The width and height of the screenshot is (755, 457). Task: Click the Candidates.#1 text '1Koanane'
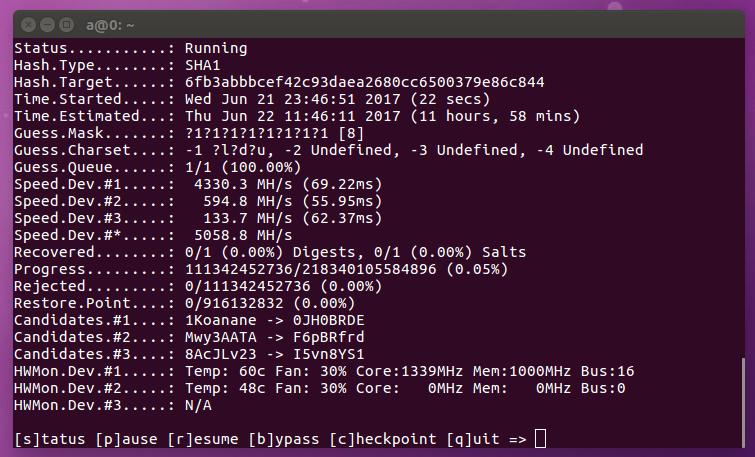point(220,320)
